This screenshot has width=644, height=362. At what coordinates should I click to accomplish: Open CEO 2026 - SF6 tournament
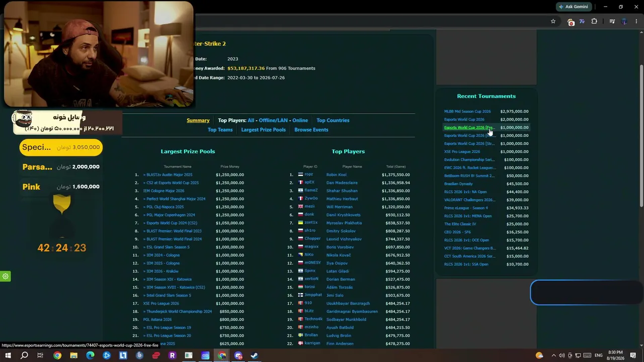pos(457,232)
